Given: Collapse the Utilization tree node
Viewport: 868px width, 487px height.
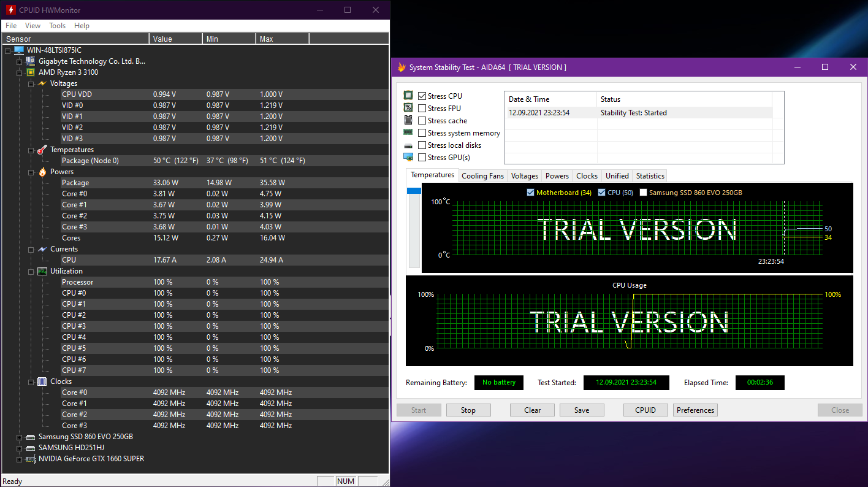Looking at the screenshot, I should tap(31, 271).
